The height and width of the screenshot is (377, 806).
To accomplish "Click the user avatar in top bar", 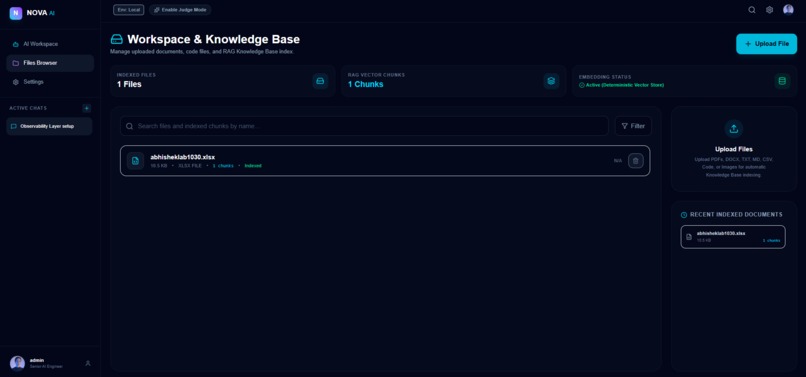I will (x=788, y=10).
